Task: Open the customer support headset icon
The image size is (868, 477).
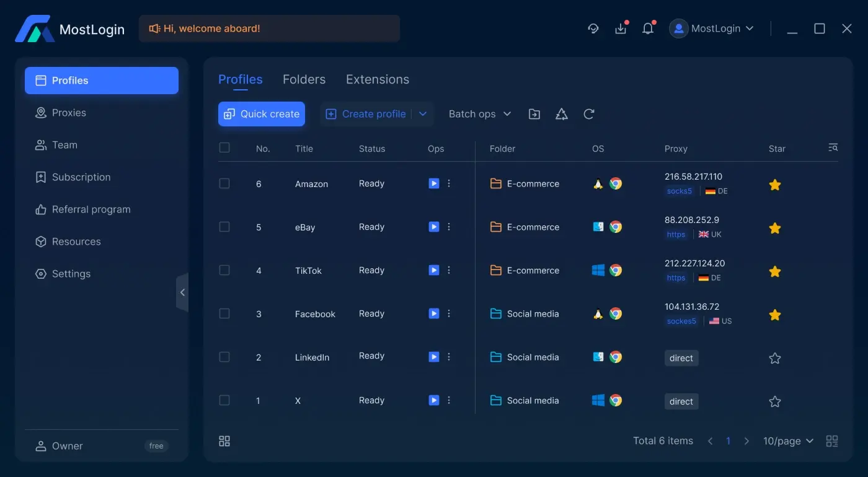Action: click(x=593, y=28)
